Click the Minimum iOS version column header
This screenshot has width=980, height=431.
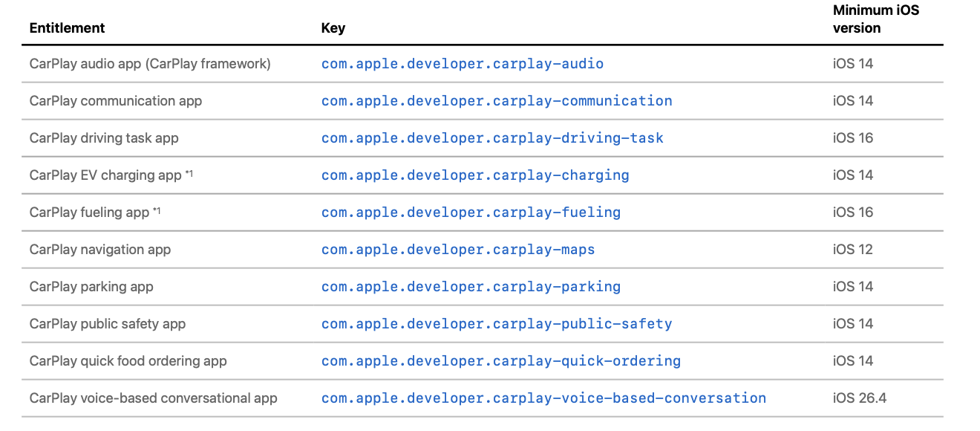(865, 19)
